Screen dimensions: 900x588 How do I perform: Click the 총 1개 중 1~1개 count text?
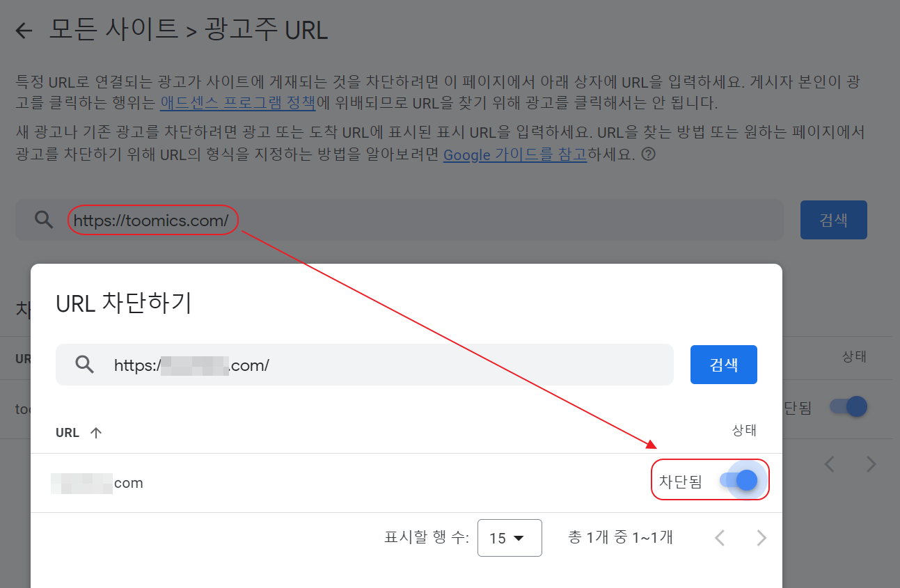pos(621,537)
